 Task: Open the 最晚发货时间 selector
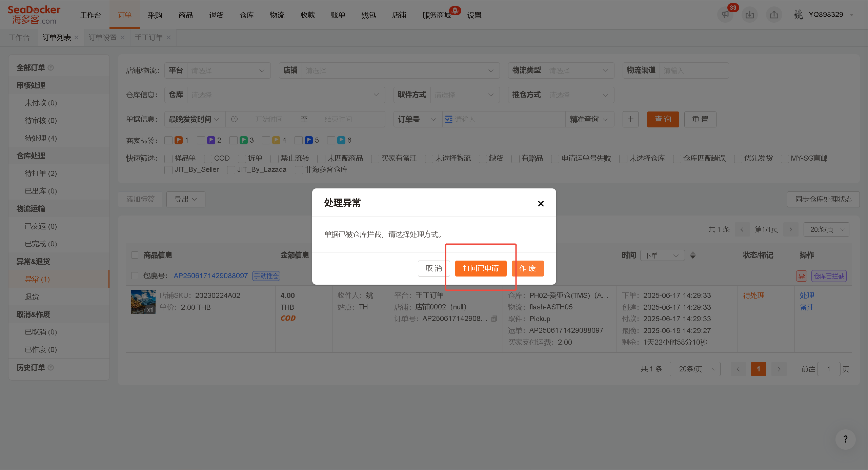click(x=195, y=119)
